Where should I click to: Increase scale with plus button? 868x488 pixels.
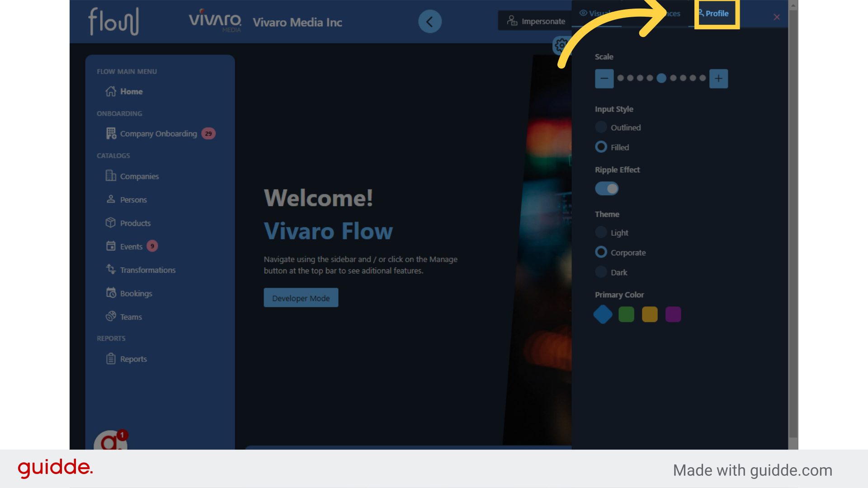click(718, 79)
